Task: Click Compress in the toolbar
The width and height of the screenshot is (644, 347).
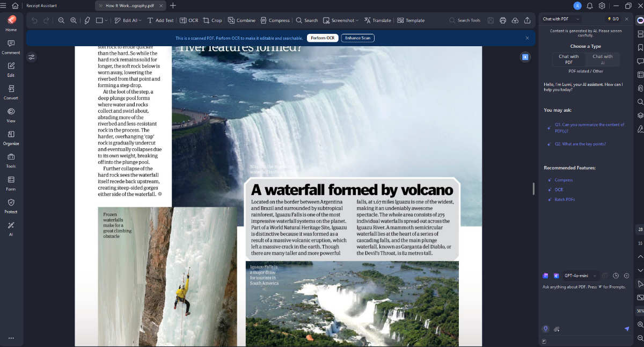Action: [x=275, y=20]
